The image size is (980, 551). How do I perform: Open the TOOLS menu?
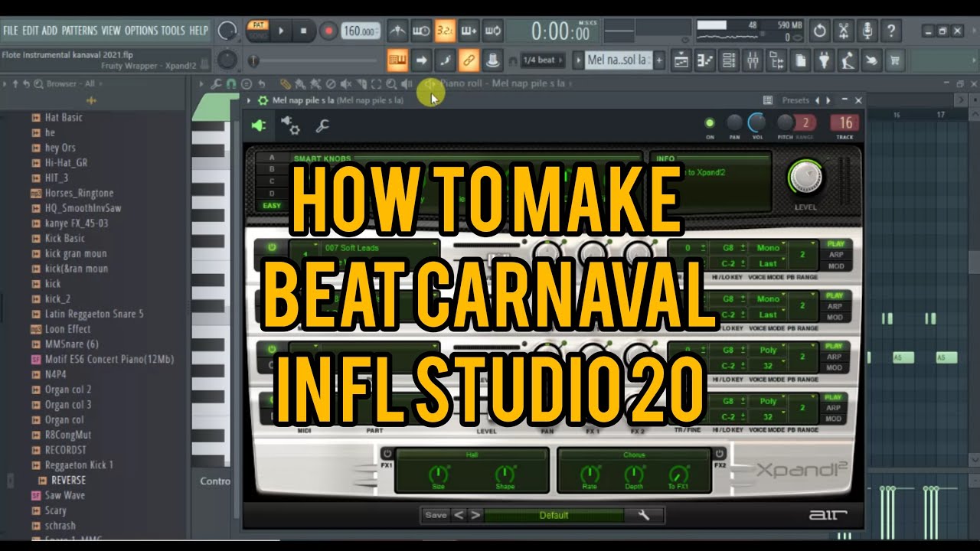click(173, 31)
